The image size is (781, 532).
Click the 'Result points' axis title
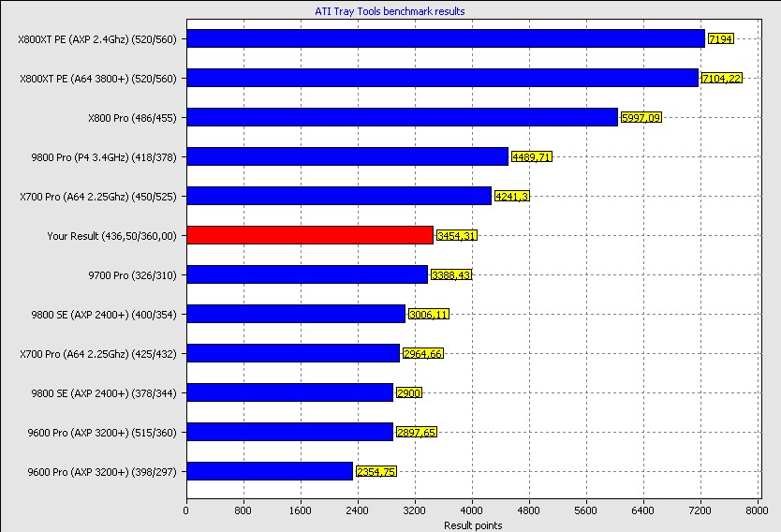[473, 525]
